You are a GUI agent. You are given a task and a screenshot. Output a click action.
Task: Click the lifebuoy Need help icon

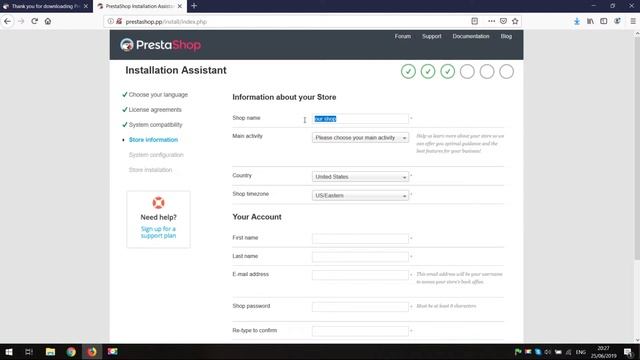point(158,202)
